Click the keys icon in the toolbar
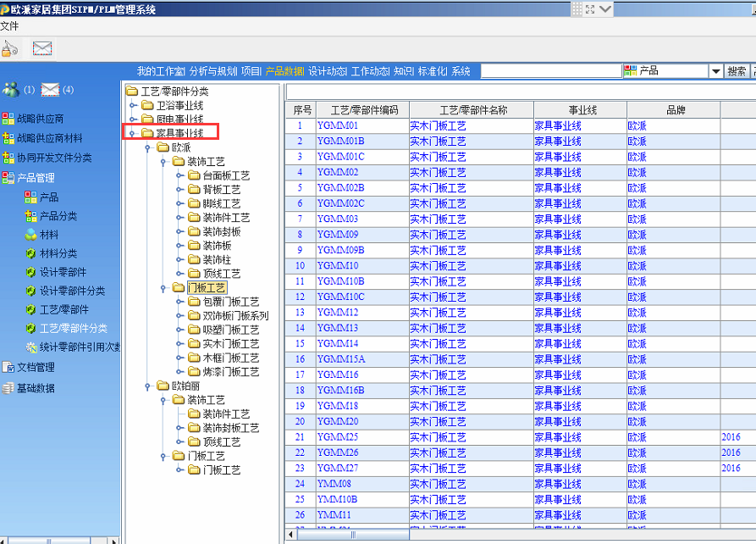The height and width of the screenshot is (544, 756). tap(9, 48)
